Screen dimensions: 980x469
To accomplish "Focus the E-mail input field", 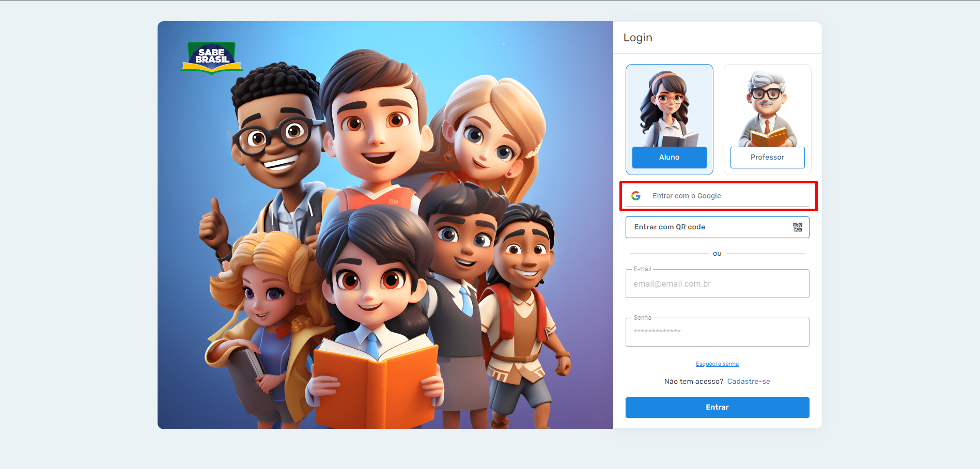I will click(718, 284).
